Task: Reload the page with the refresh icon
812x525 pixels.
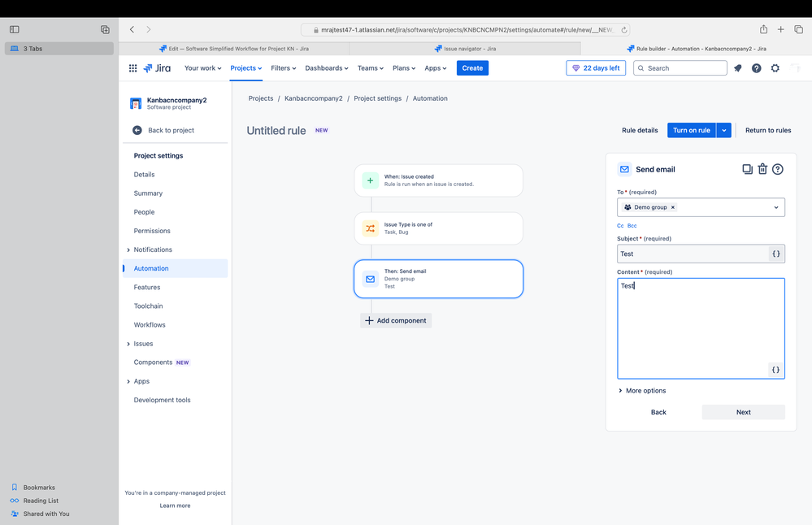Action: [x=624, y=30]
